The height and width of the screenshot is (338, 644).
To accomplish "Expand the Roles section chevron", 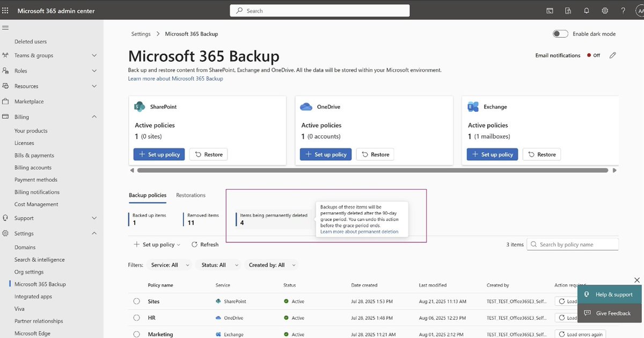I will pyautogui.click(x=94, y=70).
